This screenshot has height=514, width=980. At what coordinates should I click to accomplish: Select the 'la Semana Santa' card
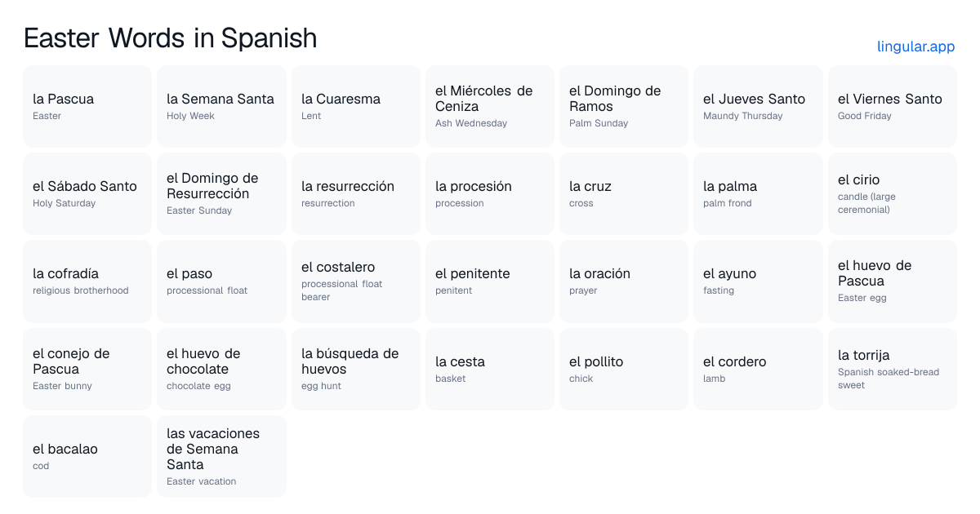click(x=221, y=106)
